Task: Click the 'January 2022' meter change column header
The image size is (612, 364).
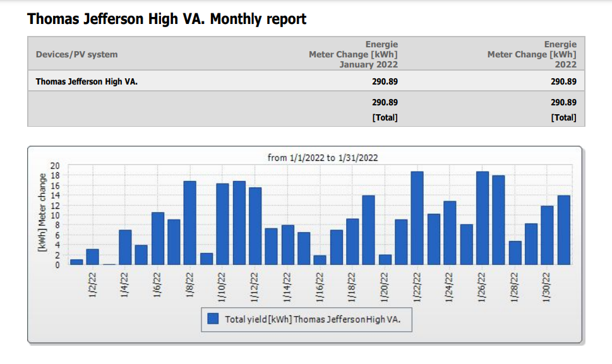Action: (x=353, y=54)
